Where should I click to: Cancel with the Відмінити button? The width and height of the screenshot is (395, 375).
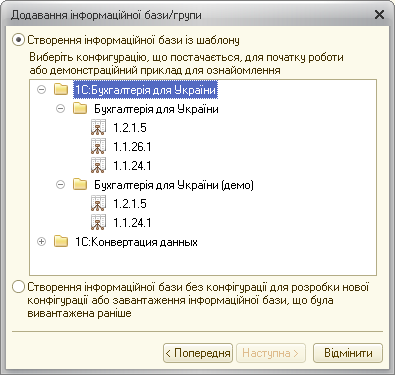(348, 353)
